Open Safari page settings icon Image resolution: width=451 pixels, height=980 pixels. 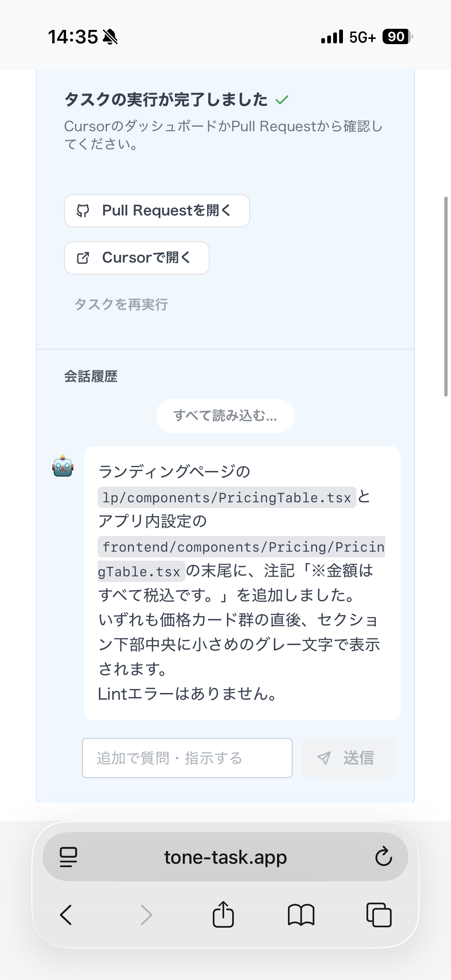tap(68, 857)
